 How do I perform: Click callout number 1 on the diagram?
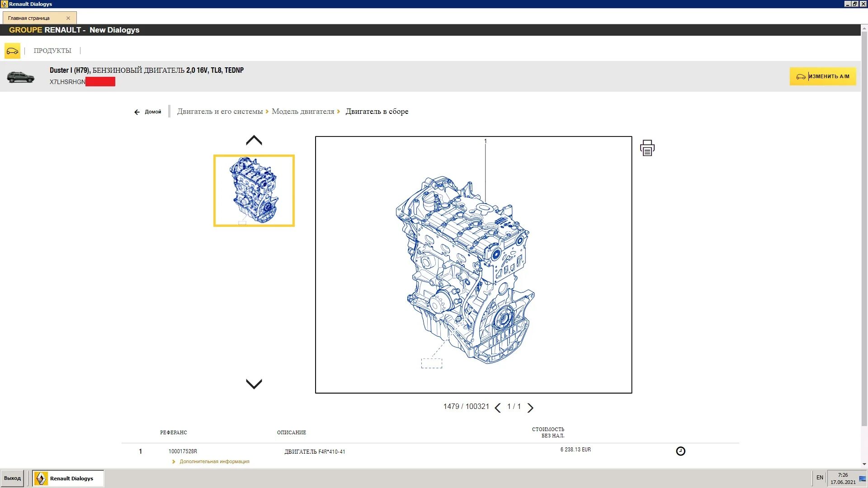pyautogui.click(x=486, y=141)
